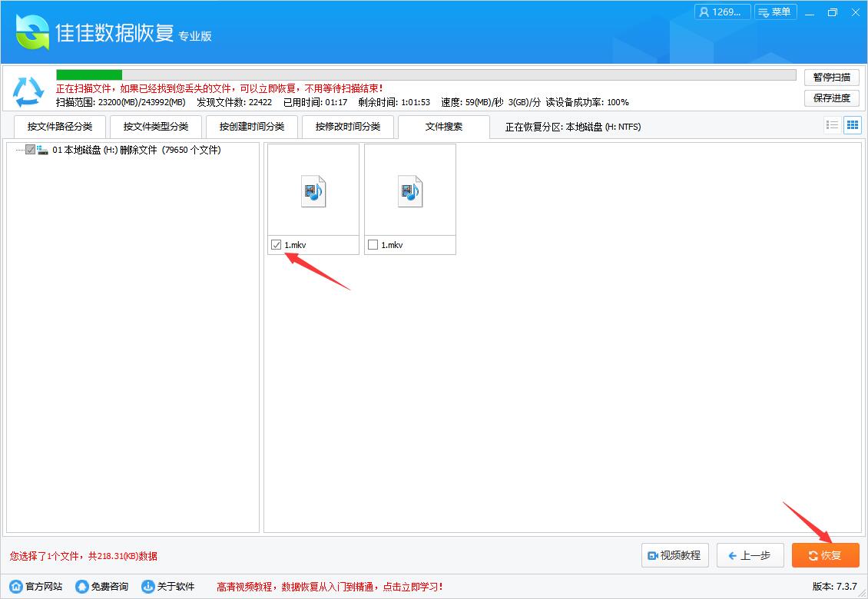Toggle checkbox for 01 本地磁盘 (H:) tree node

click(31, 150)
